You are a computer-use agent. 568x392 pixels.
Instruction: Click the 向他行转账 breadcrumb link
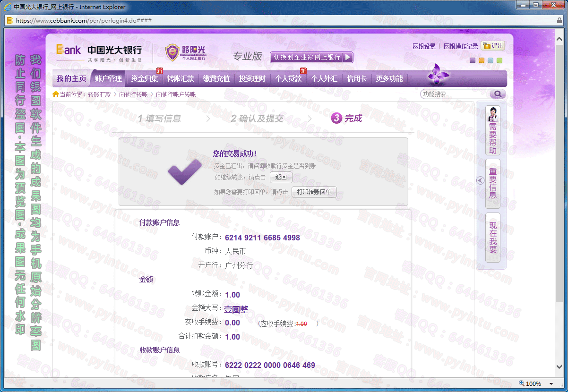pos(133,94)
